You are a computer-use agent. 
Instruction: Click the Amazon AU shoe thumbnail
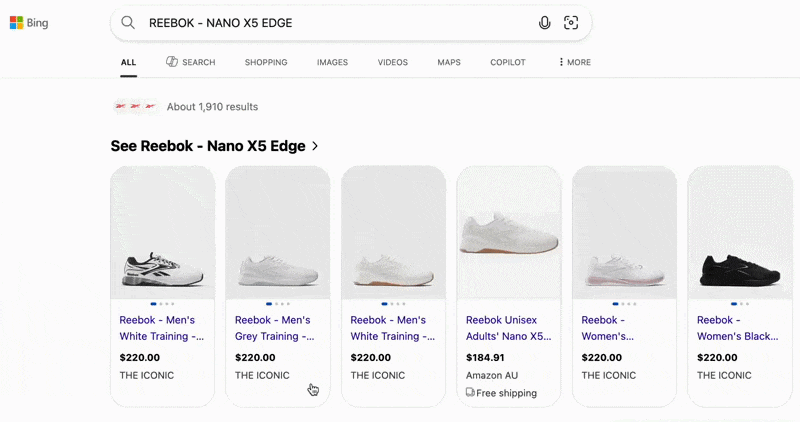[x=509, y=232]
